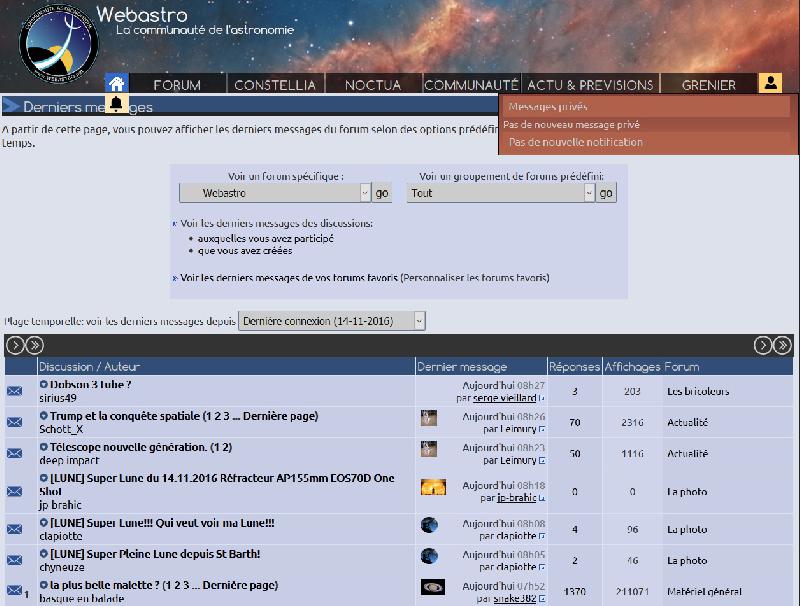Click Personnaliser les forums favoris link
Viewport: 800px width, 606px height.
click(x=475, y=278)
